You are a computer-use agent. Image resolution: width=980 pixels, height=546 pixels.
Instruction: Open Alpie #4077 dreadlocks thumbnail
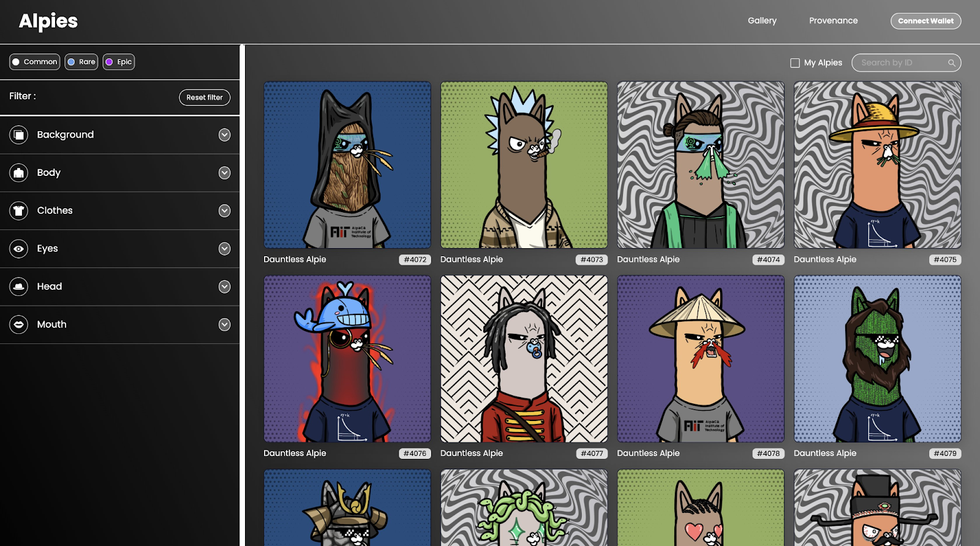coord(524,358)
